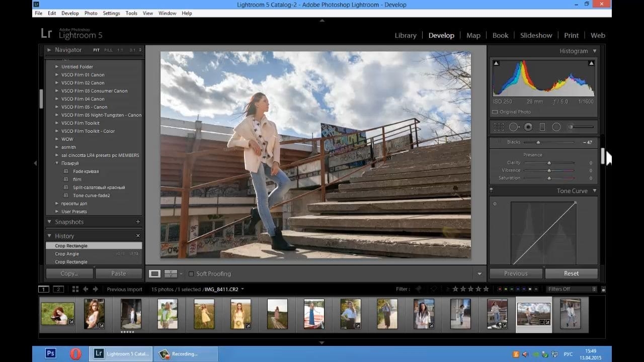Collapse the Позируй preset folder
The height and width of the screenshot is (362, 644).
point(57,163)
